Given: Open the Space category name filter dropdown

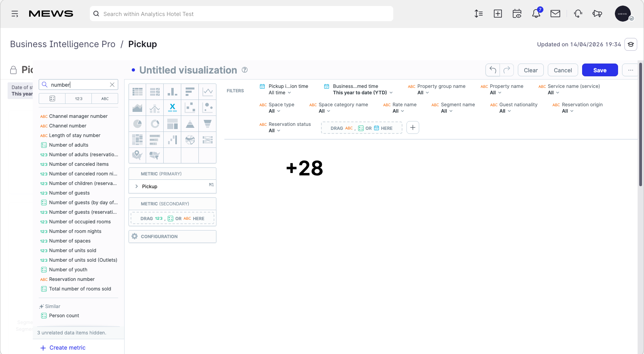Looking at the screenshot, I should pos(339,108).
